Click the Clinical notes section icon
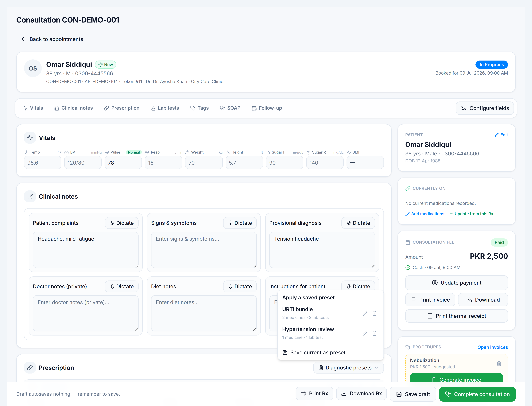This screenshot has height=406, width=532. [x=30, y=196]
